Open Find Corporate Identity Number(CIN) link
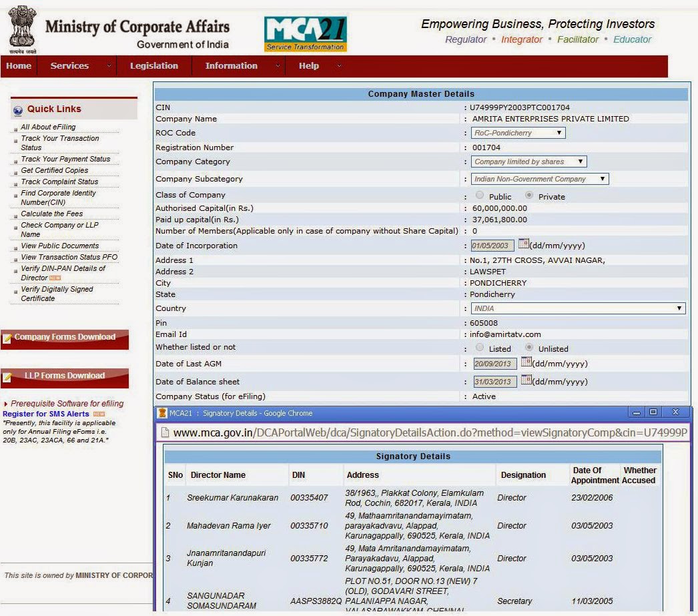 pos(58,198)
